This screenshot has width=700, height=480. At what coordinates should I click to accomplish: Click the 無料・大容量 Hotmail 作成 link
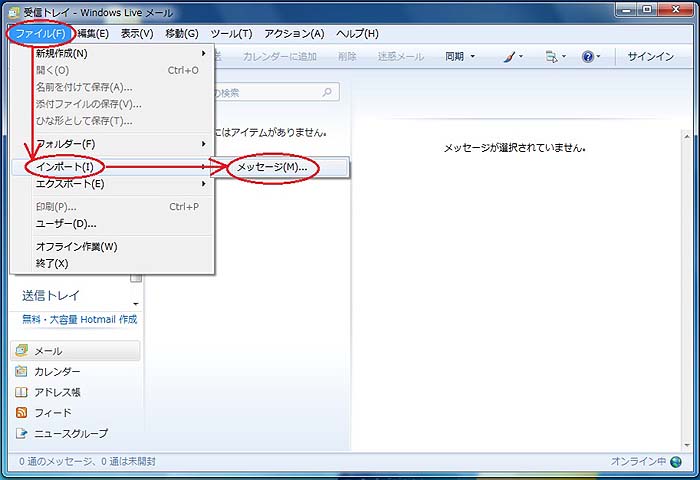[80, 319]
